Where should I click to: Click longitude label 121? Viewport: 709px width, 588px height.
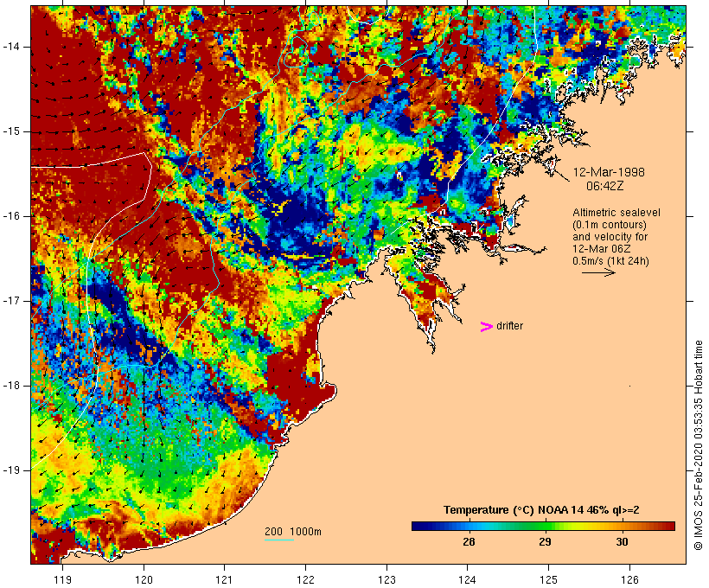point(224,580)
